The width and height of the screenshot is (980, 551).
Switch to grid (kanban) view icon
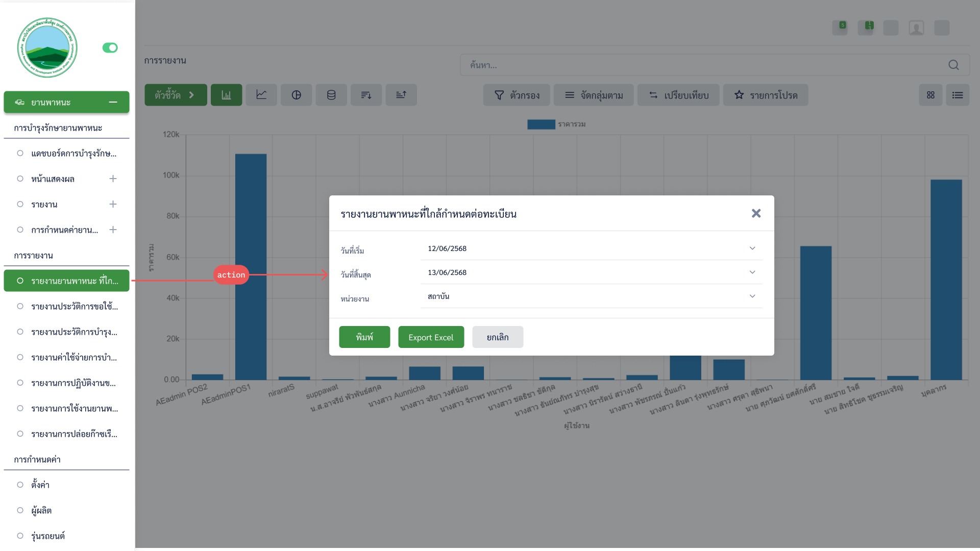click(930, 95)
